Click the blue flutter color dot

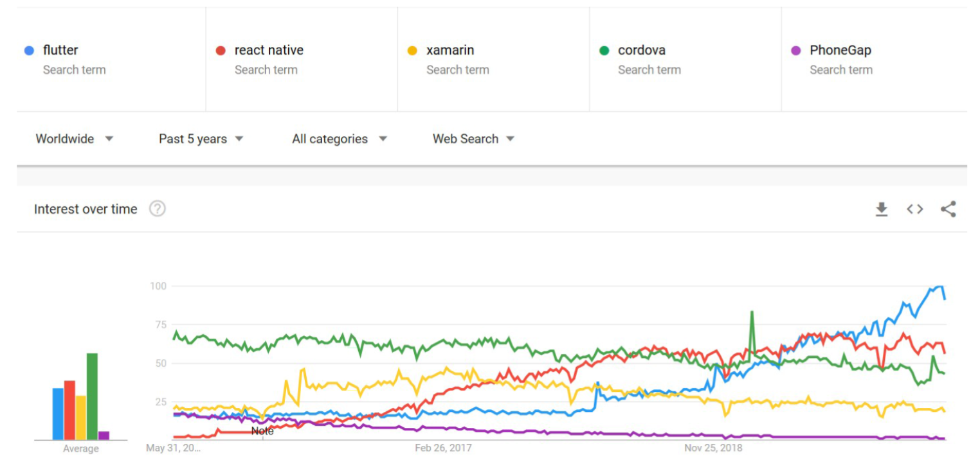point(29,51)
